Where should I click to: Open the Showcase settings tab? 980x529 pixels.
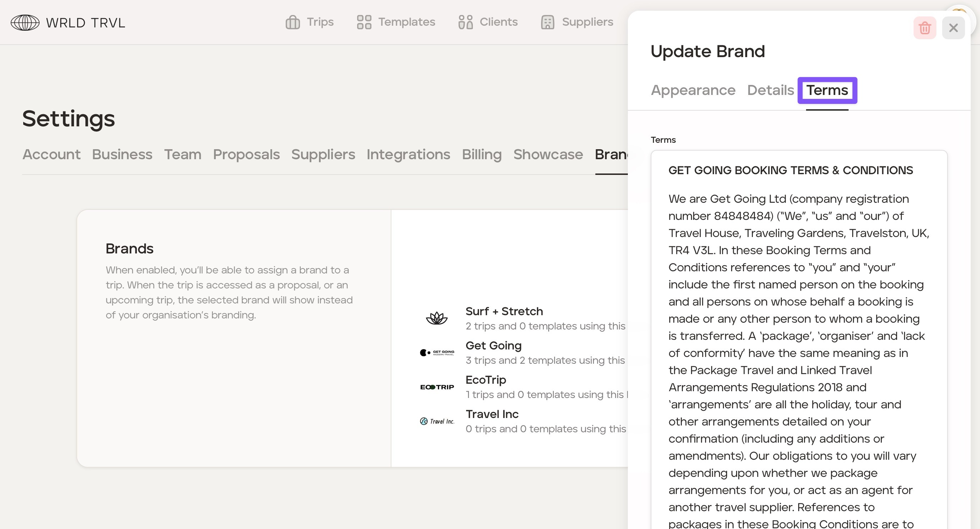[548, 155]
